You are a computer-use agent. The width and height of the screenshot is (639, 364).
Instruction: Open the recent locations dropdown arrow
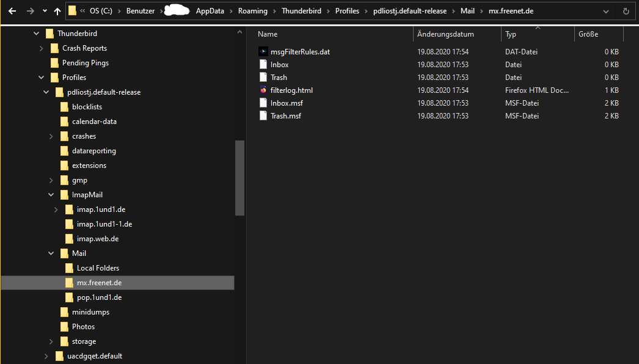coord(45,11)
